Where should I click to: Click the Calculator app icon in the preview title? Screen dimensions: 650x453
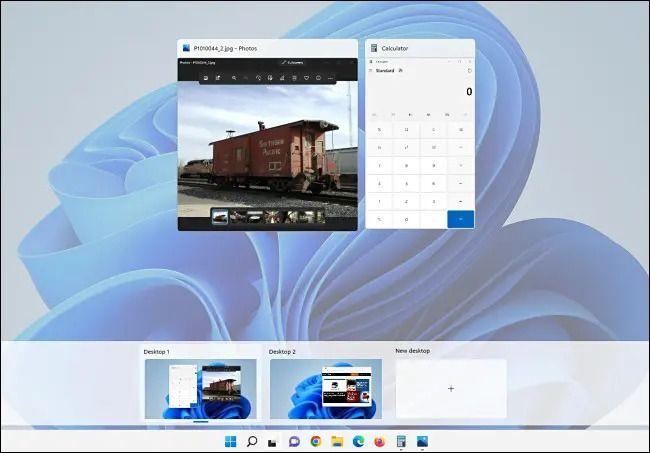[374, 48]
